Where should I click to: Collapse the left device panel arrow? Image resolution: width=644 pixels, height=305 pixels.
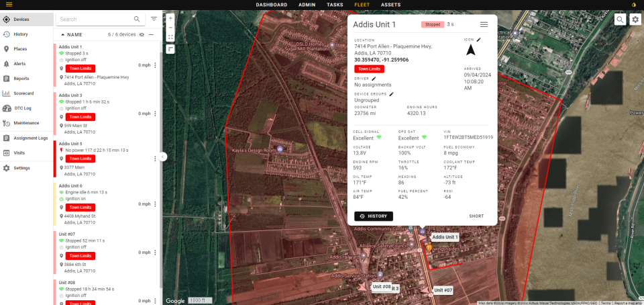162,157
